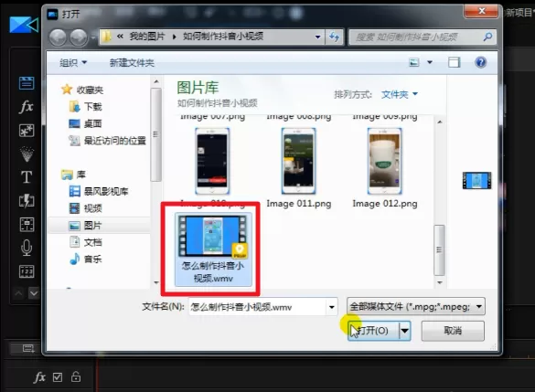
Task: Click the Back navigation arrow in dialog
Action: [x=58, y=37]
